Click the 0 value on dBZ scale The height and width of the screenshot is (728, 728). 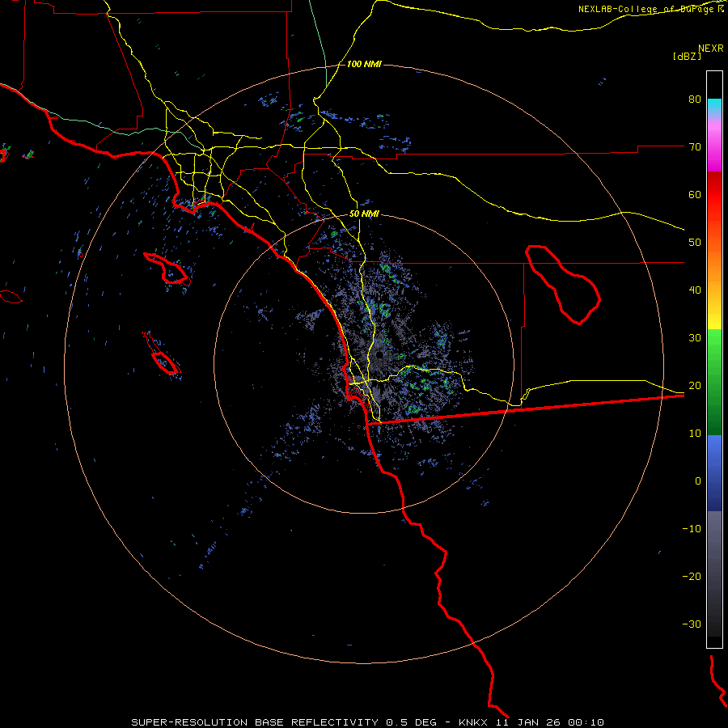point(698,481)
